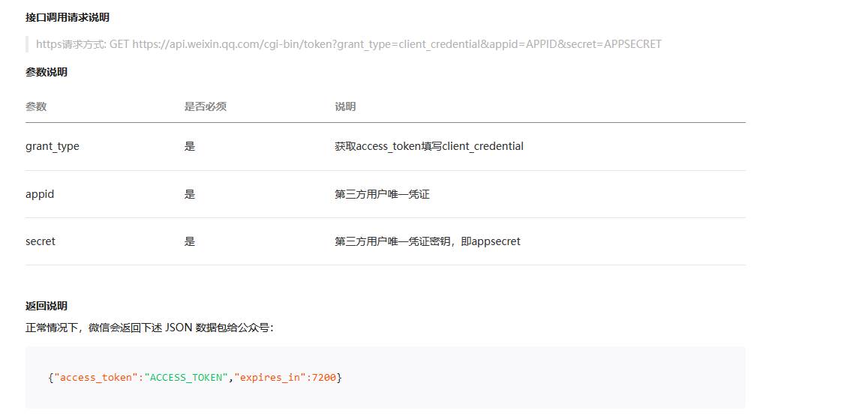Screen dimensions: 868x419
Task: Click the GET request URL text
Action: [397, 44]
